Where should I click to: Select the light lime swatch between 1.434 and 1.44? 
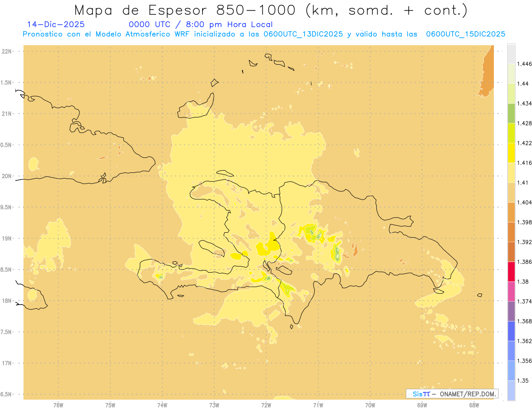(x=511, y=94)
